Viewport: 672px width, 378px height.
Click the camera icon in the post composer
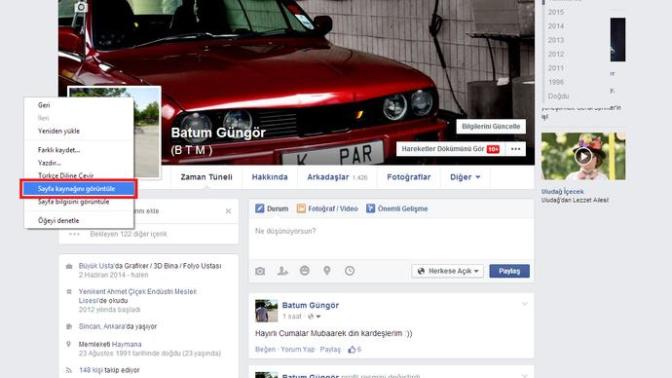260,271
